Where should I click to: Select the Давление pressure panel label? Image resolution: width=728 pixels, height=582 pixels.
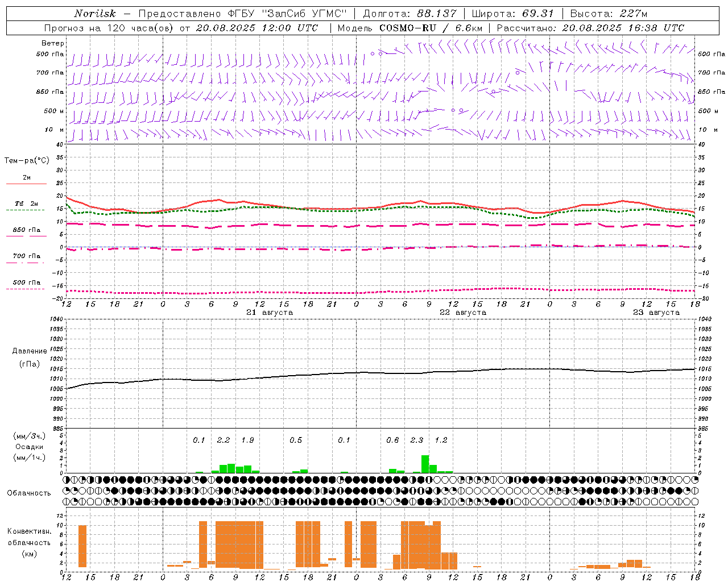(30, 351)
